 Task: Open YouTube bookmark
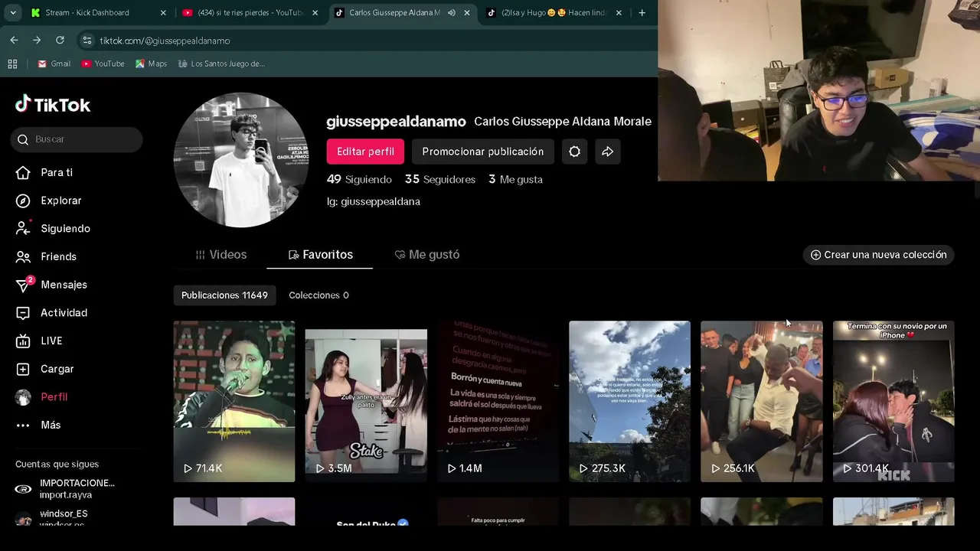point(103,64)
